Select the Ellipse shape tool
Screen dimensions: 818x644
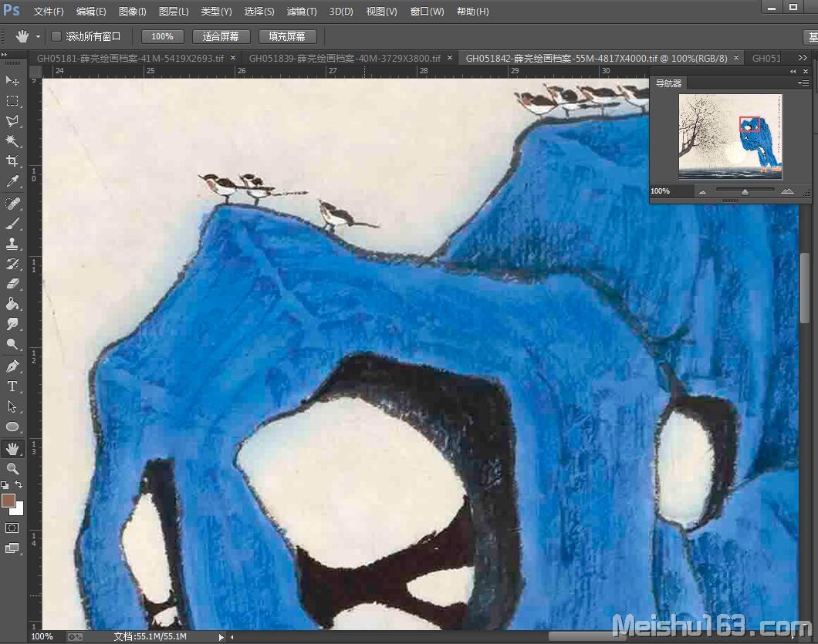[x=12, y=427]
